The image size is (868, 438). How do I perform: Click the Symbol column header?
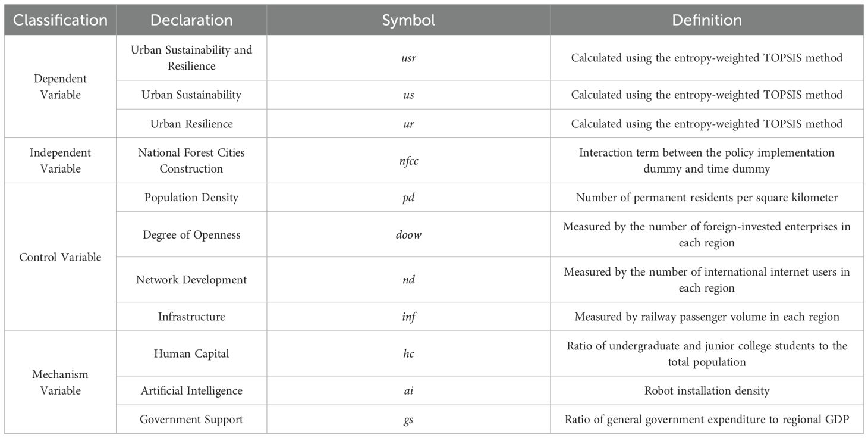[408, 20]
